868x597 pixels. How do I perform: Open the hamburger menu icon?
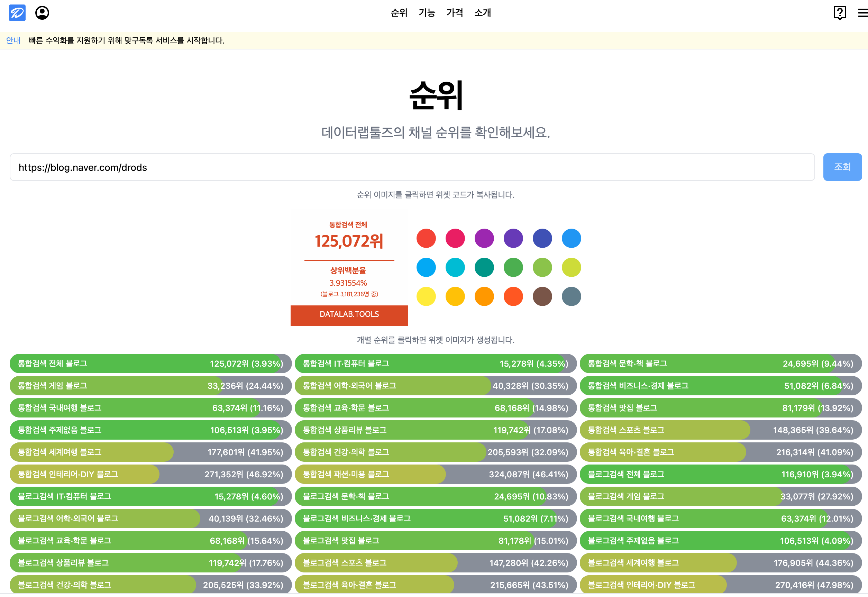(862, 13)
